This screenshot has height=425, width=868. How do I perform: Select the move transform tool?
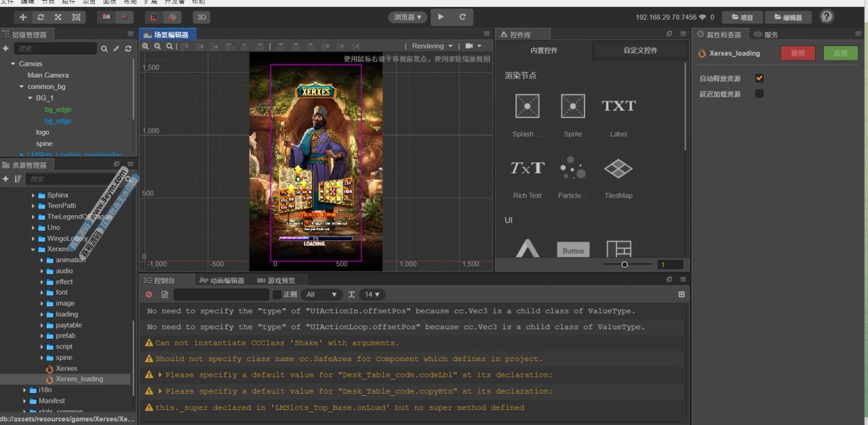[24, 17]
